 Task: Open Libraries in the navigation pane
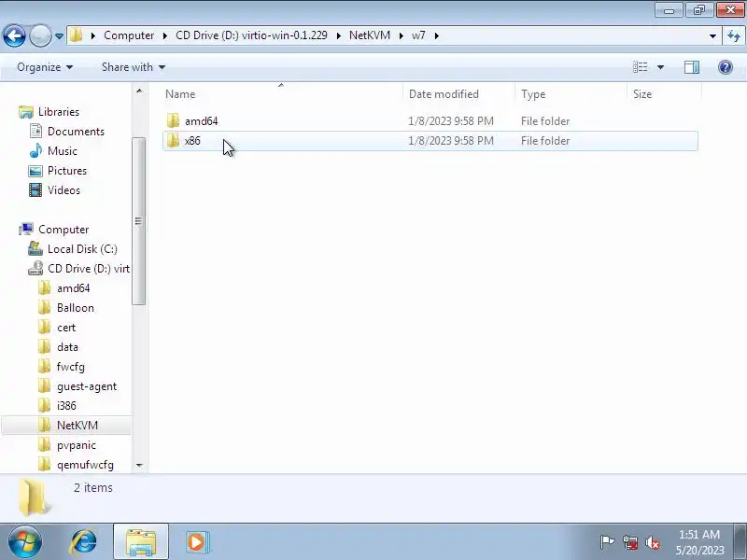click(x=59, y=112)
